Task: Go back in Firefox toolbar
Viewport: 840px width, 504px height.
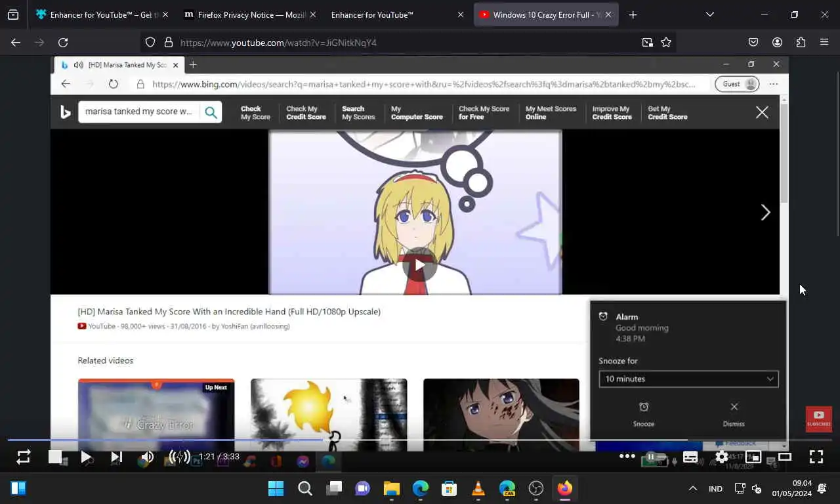Action: click(16, 43)
